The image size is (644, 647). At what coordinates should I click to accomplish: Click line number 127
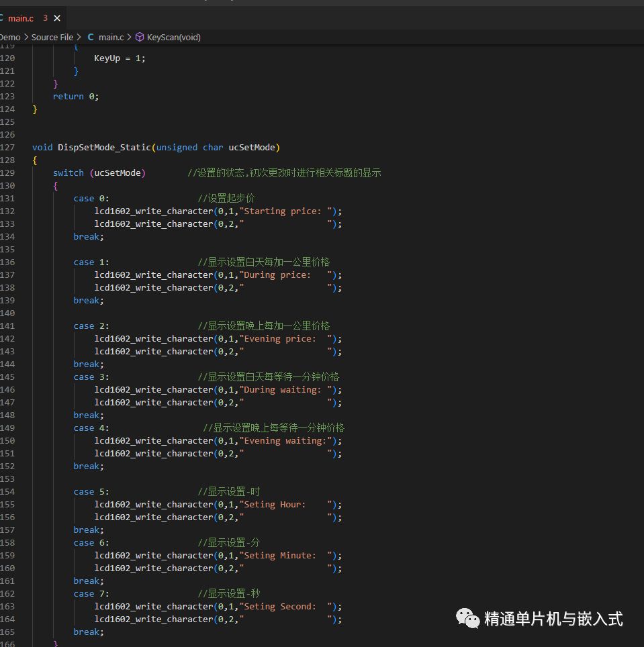point(7,147)
